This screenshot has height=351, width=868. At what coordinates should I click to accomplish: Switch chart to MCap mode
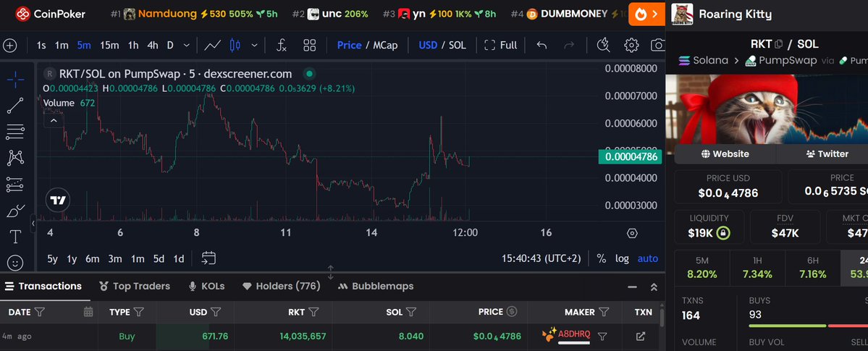[384, 46]
